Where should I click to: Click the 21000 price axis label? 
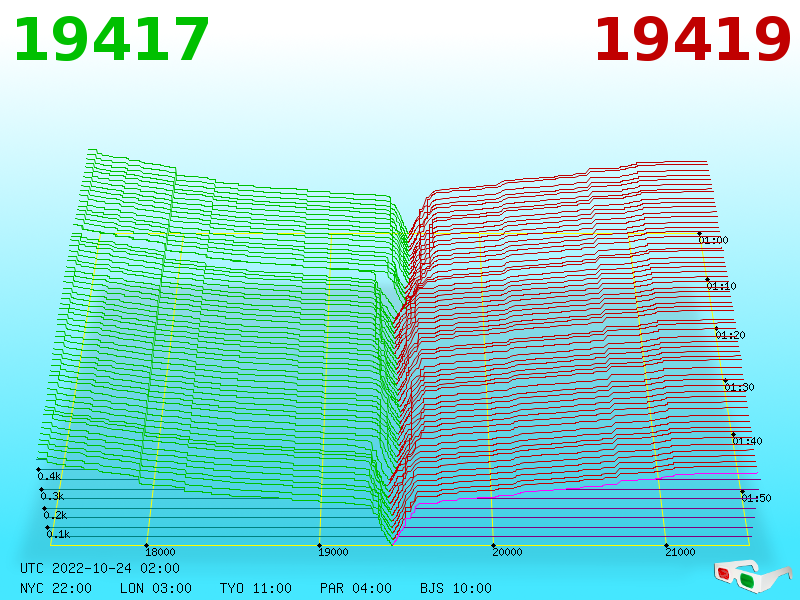click(680, 552)
